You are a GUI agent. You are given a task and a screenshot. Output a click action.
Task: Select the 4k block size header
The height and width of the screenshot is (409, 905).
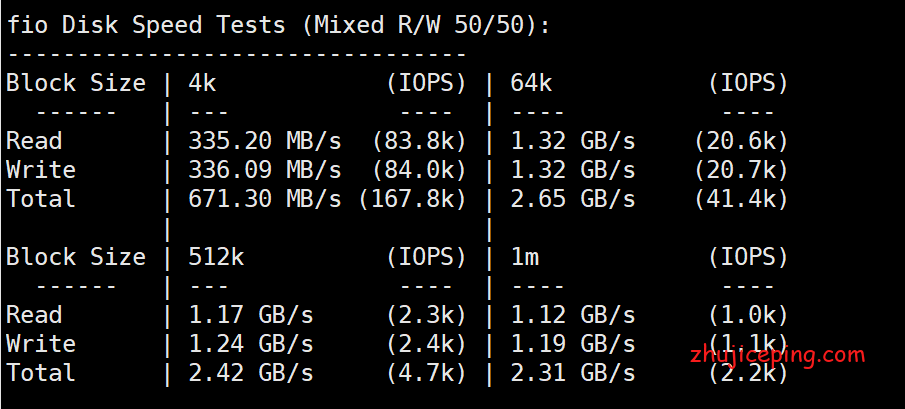(203, 83)
